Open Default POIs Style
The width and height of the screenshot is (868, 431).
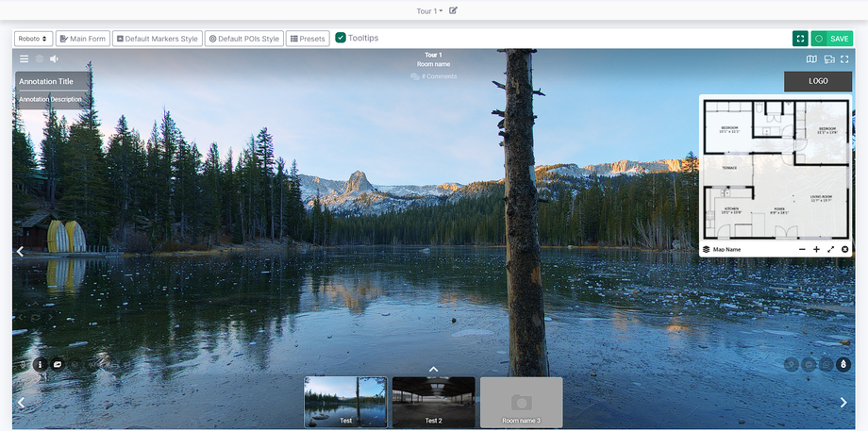click(x=244, y=39)
